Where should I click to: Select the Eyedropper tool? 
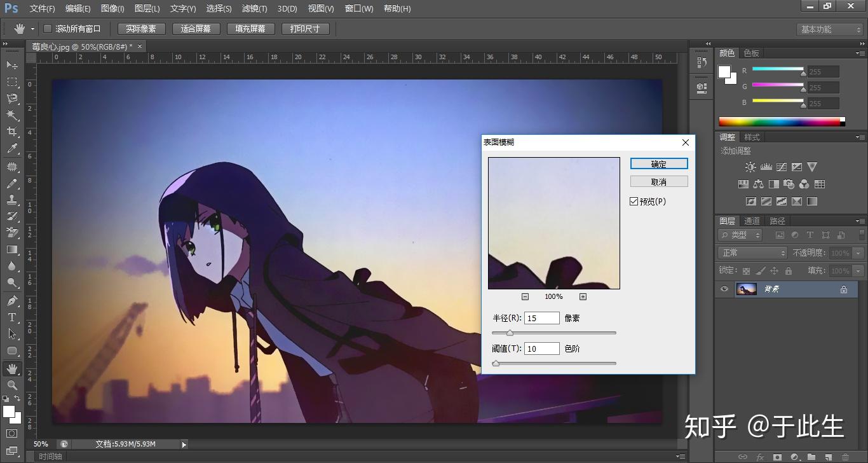tap(12, 149)
